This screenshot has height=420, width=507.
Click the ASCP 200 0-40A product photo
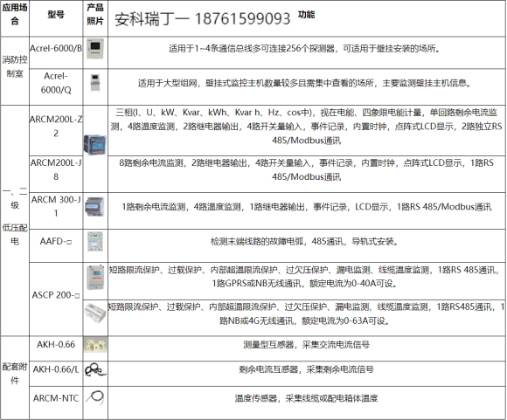(x=95, y=277)
